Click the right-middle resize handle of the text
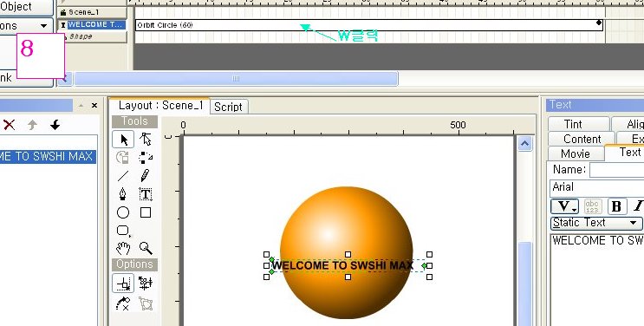Viewport: 644px width, 326px height. [x=430, y=266]
